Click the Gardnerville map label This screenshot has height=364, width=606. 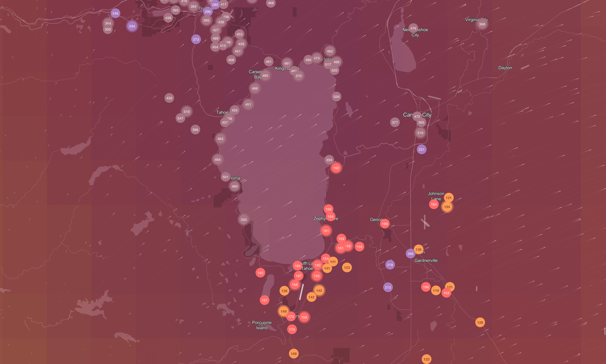pyautogui.click(x=426, y=260)
